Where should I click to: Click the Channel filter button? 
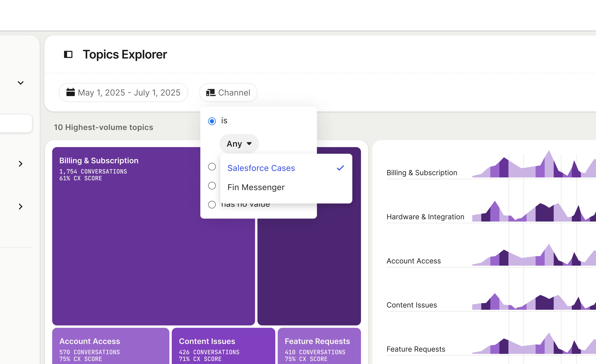[228, 93]
